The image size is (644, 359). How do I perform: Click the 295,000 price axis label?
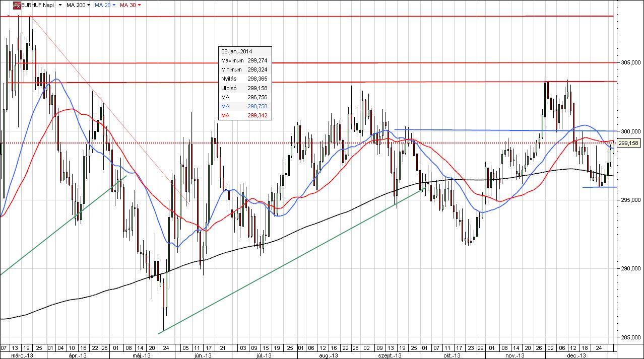pos(630,200)
